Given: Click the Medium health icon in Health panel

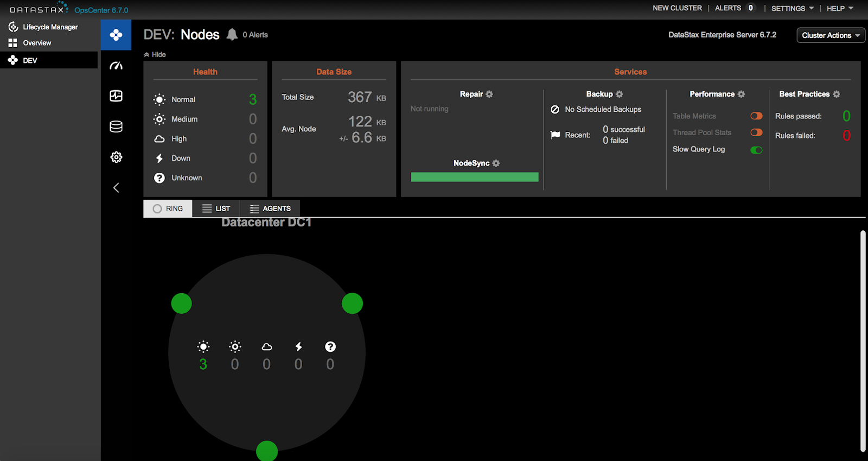Looking at the screenshot, I should coord(159,119).
